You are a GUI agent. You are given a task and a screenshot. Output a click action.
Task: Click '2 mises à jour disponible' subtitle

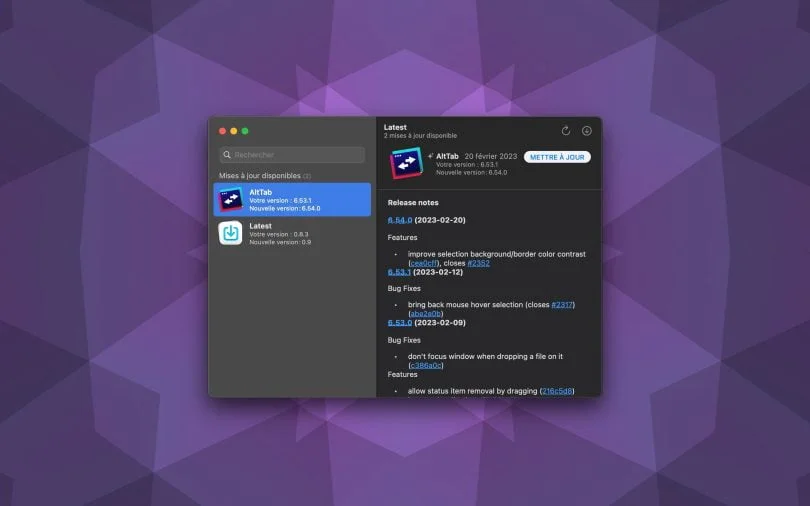coord(420,136)
